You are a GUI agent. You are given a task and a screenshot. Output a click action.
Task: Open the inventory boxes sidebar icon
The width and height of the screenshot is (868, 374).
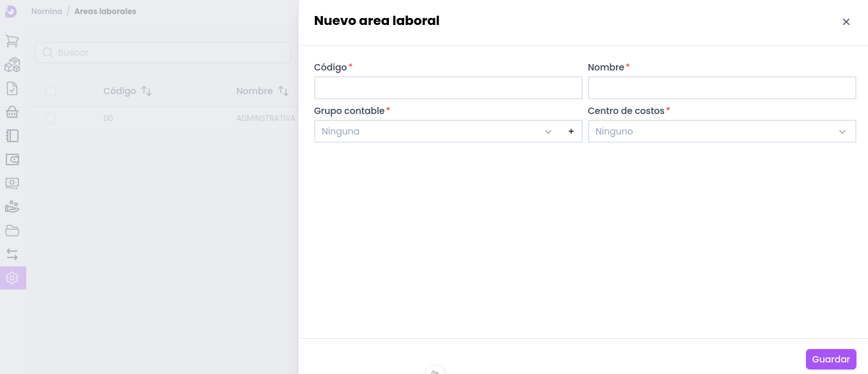tap(12, 65)
